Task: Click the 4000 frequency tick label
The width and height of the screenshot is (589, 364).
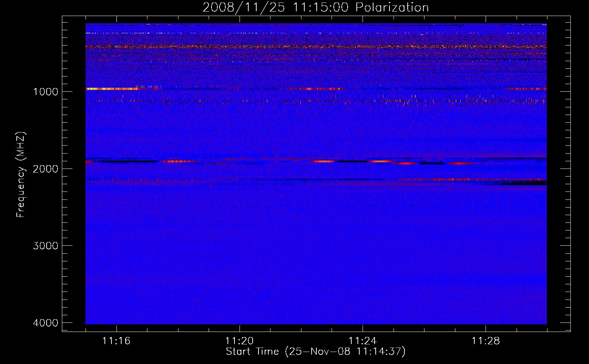Action: tap(46, 323)
